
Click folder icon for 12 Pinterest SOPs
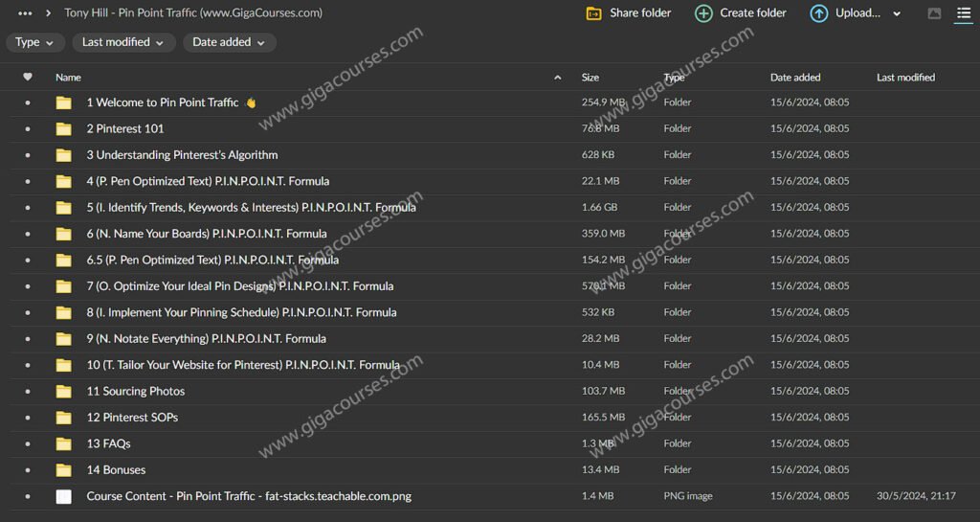(64, 418)
